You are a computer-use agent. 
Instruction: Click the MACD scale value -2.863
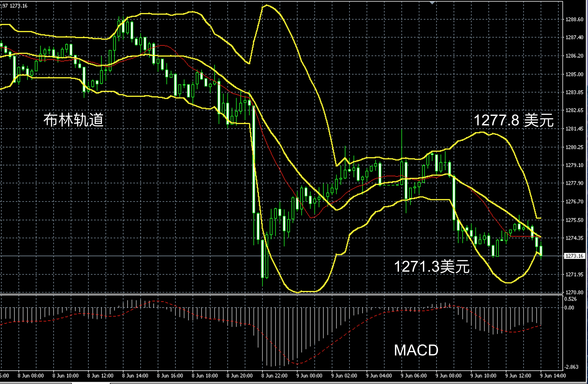(x=572, y=367)
